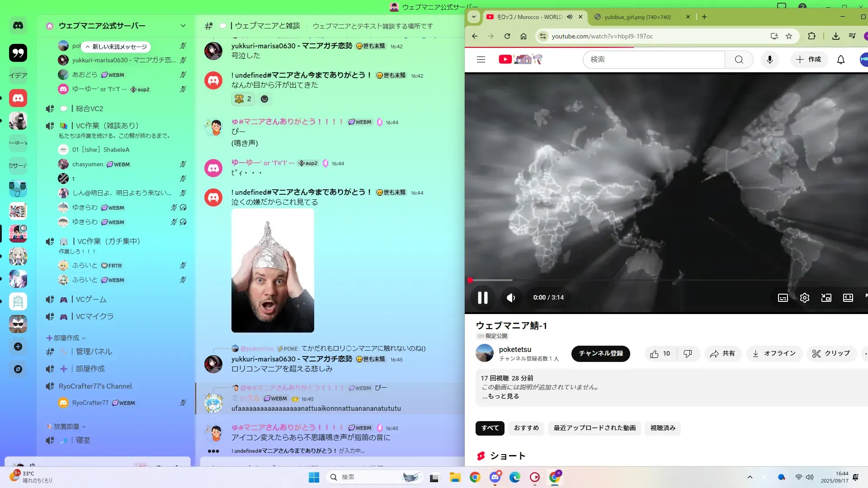Open YouTube notifications bell
The height and width of the screenshot is (488, 868).
(840, 60)
